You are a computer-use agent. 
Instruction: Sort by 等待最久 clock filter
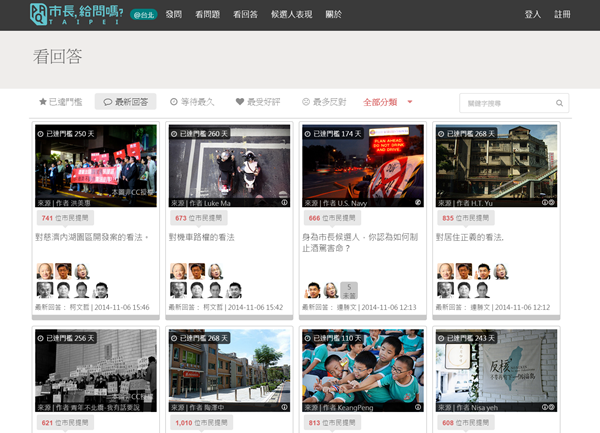click(x=192, y=102)
